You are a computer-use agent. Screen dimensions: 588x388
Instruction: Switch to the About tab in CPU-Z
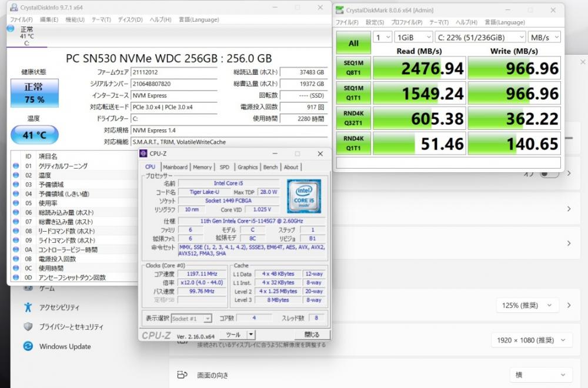coord(291,167)
